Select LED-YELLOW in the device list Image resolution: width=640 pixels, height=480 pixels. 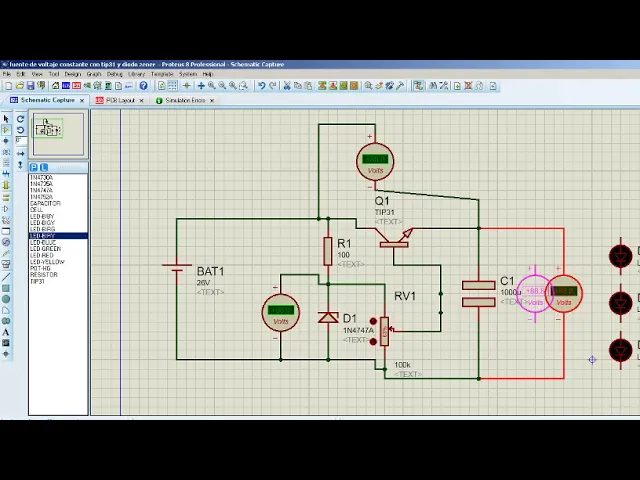coord(58,262)
